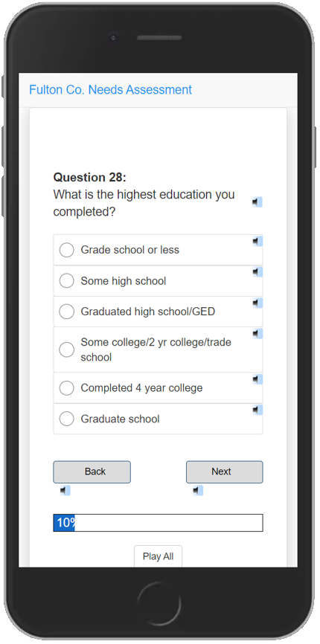
Task: Click the 10% survey progress bar
Action: point(159,523)
